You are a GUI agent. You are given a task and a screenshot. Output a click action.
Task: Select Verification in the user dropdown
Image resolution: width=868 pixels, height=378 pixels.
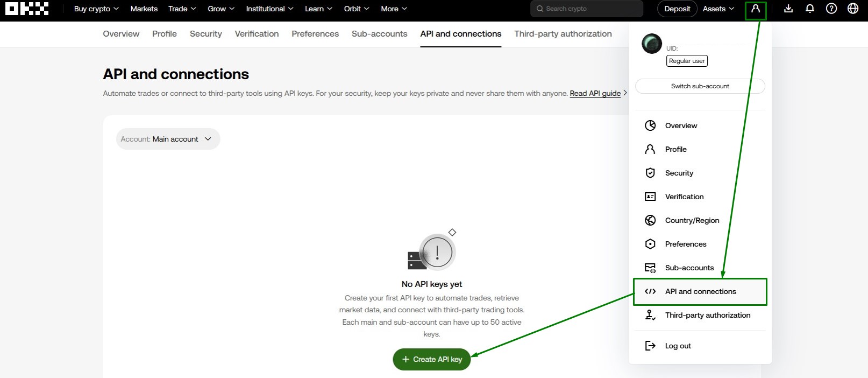click(x=700, y=197)
